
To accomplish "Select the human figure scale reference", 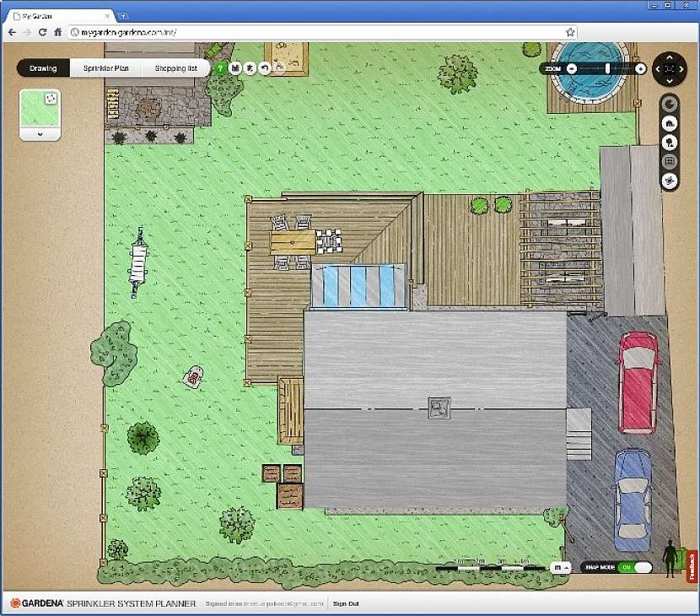I will click(x=669, y=559).
